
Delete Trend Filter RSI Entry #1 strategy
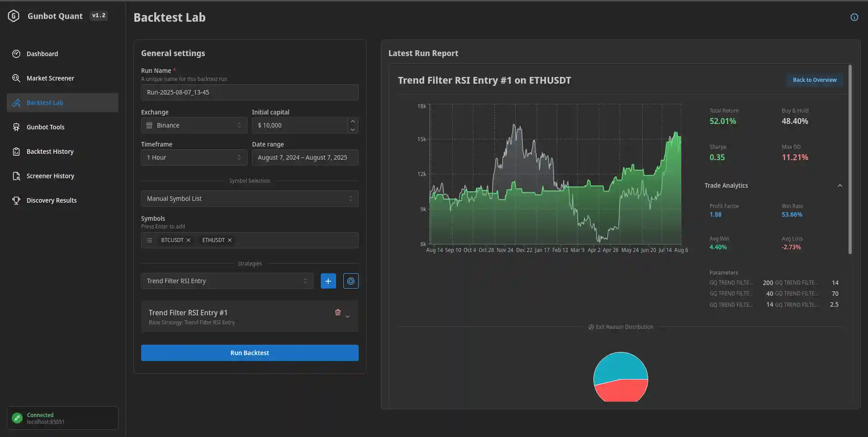[337, 312]
